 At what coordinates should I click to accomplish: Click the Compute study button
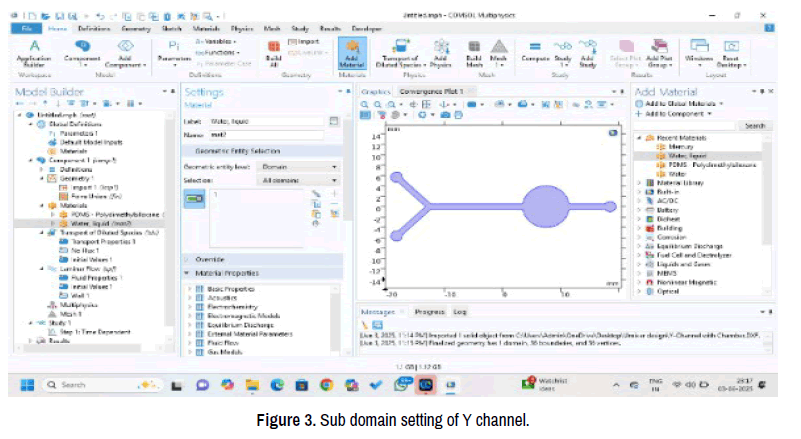536,52
